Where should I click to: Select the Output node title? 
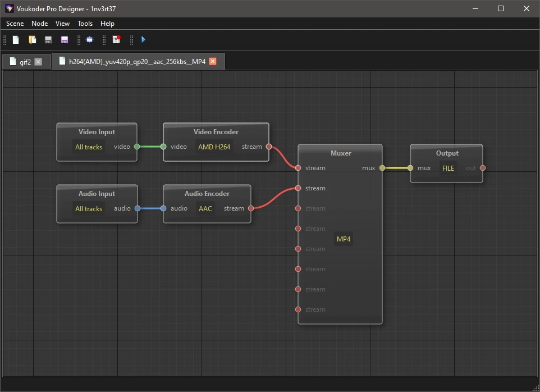447,153
